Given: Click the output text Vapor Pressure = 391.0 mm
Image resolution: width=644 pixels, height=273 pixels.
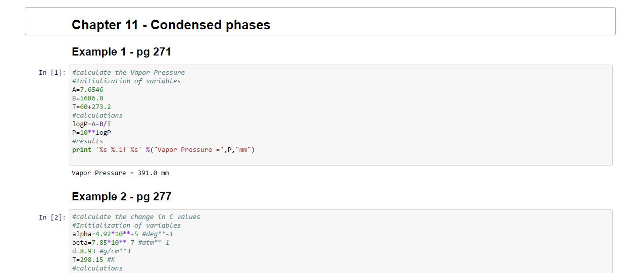Looking at the screenshot, I should coord(120,173).
